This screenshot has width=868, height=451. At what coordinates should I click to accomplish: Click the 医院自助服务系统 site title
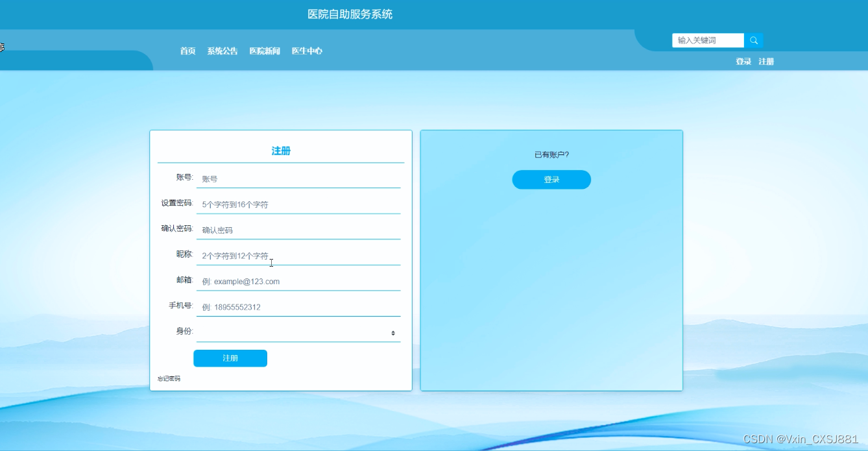pyautogui.click(x=350, y=14)
